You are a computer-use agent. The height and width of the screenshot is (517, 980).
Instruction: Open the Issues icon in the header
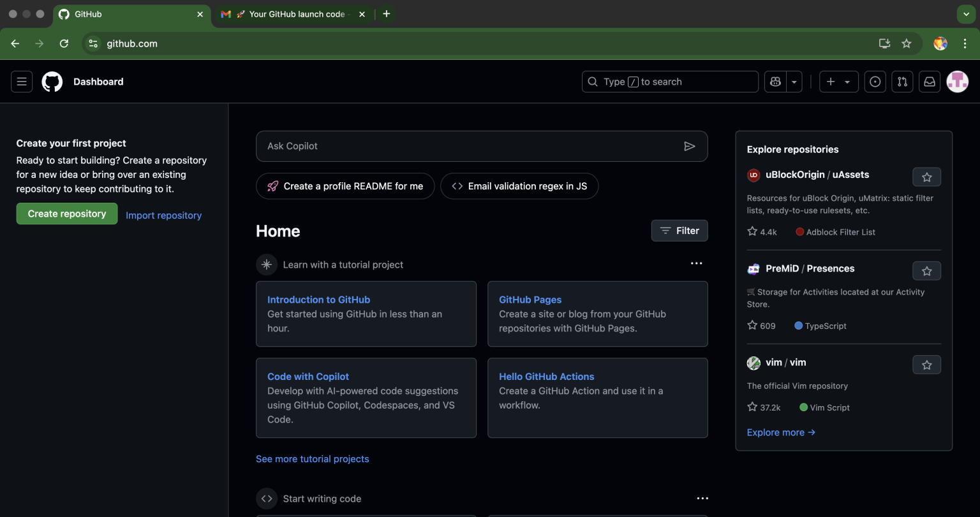tap(875, 82)
